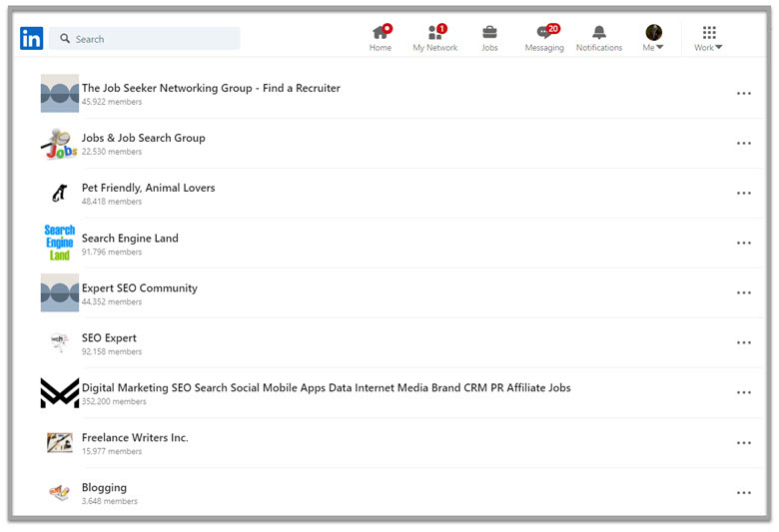
Task: Click the Jobs & Job Search Group logo
Action: [x=60, y=144]
